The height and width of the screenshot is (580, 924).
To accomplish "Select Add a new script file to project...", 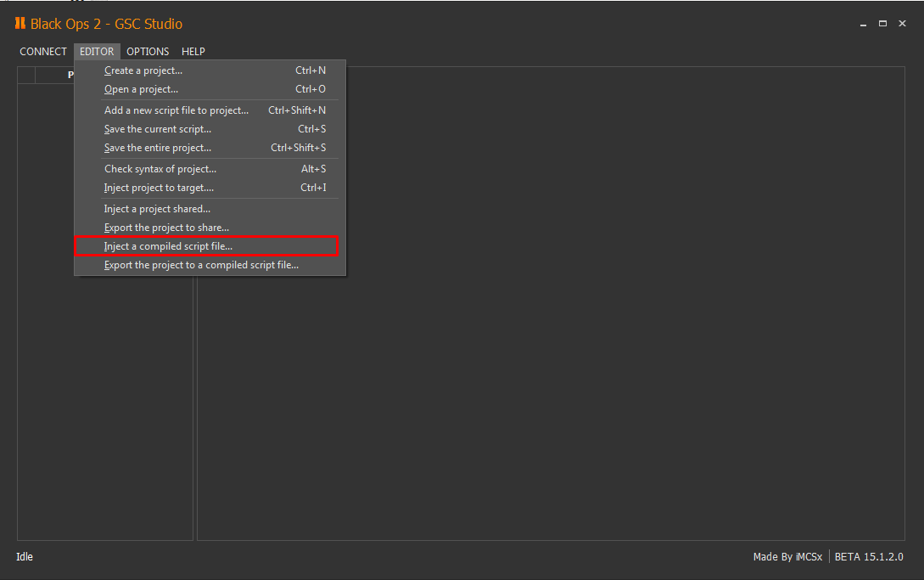I will pos(210,110).
